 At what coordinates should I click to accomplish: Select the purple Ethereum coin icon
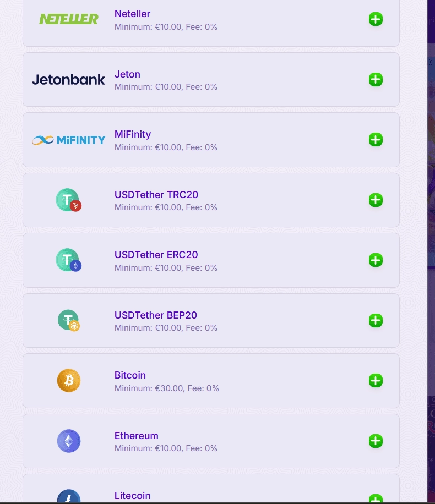click(x=69, y=441)
